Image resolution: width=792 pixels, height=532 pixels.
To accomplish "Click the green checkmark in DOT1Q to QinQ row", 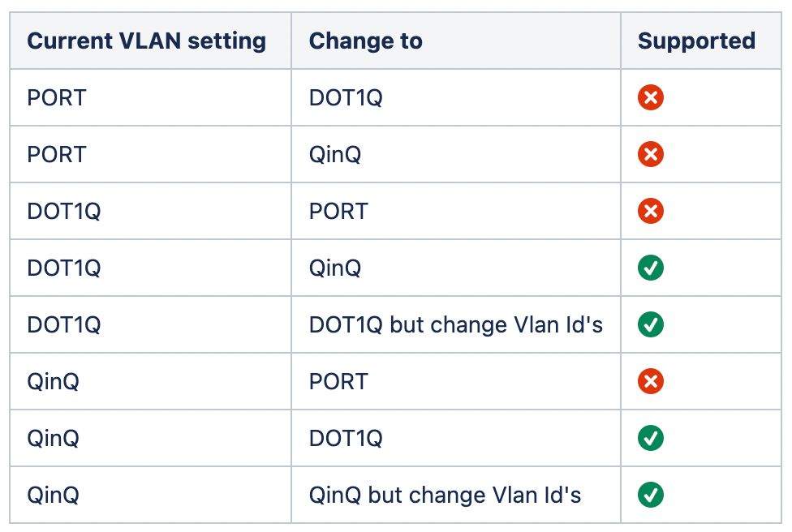I will (651, 268).
